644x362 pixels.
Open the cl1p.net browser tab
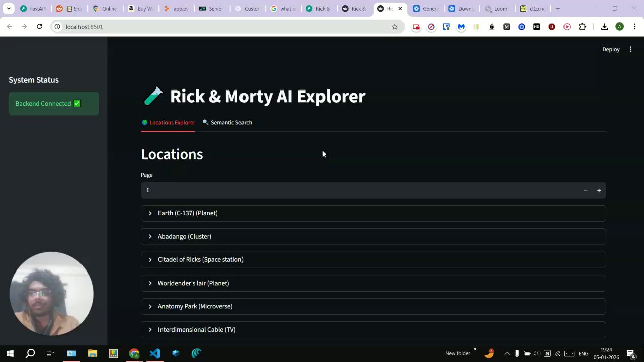point(533,9)
